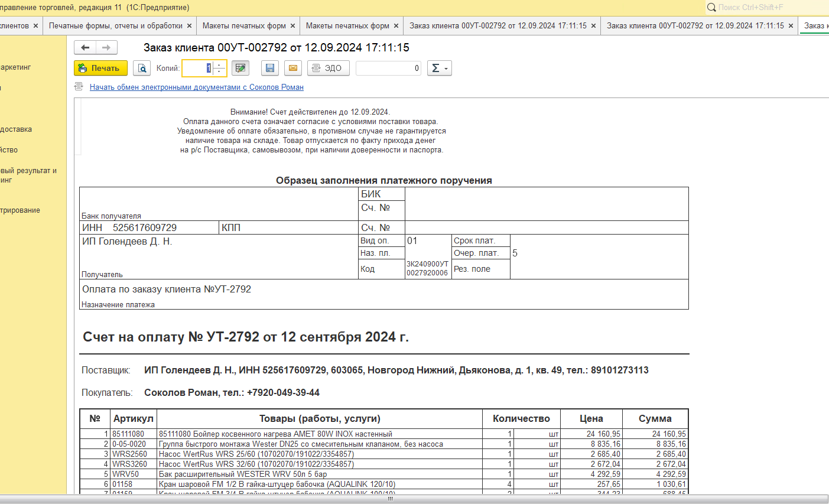Viewport: 829px width, 504px height.
Task: Open print preview with magnifier icon
Action: (142, 69)
